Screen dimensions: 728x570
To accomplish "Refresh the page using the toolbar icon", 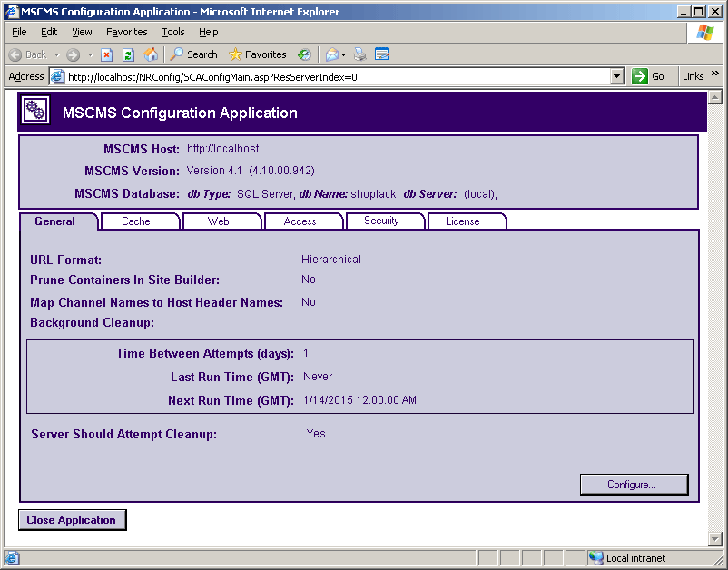I will click(x=129, y=54).
